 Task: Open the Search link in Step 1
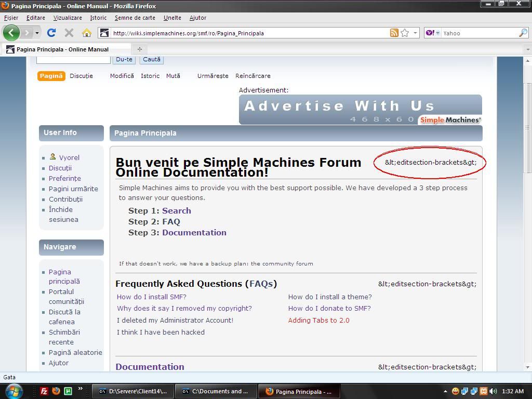tap(177, 211)
